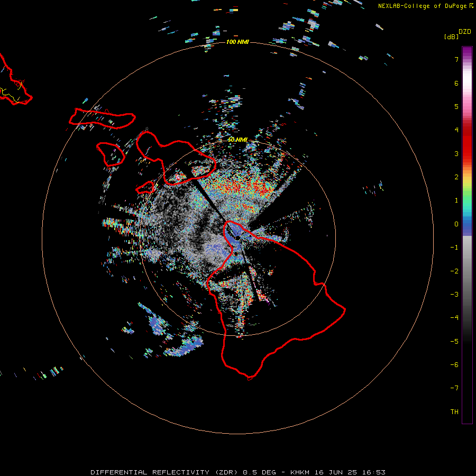Click the 'DIFFERENTIAL REFLECTIVITY (ZDR)' caption text
Image resolution: width=476 pixels, height=476 pixels.
coord(165,472)
